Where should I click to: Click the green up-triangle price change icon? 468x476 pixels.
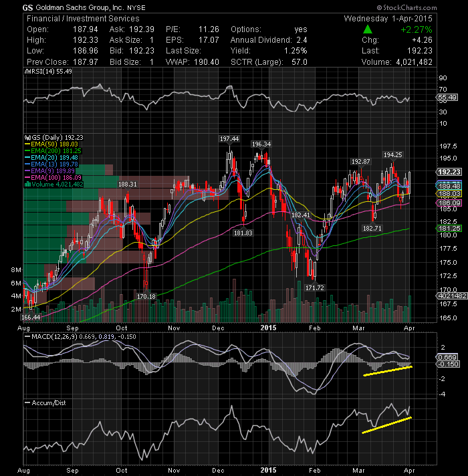[368, 29]
